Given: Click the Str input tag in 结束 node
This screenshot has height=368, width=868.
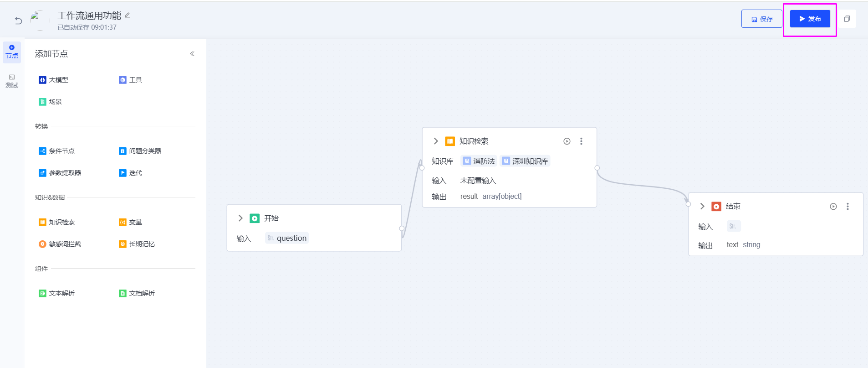Looking at the screenshot, I should (734, 226).
